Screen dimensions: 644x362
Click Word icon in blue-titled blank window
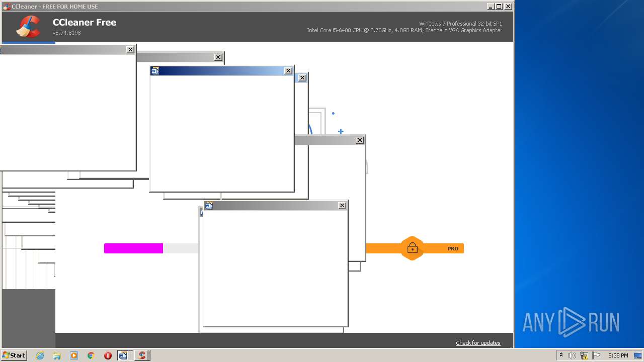click(155, 71)
